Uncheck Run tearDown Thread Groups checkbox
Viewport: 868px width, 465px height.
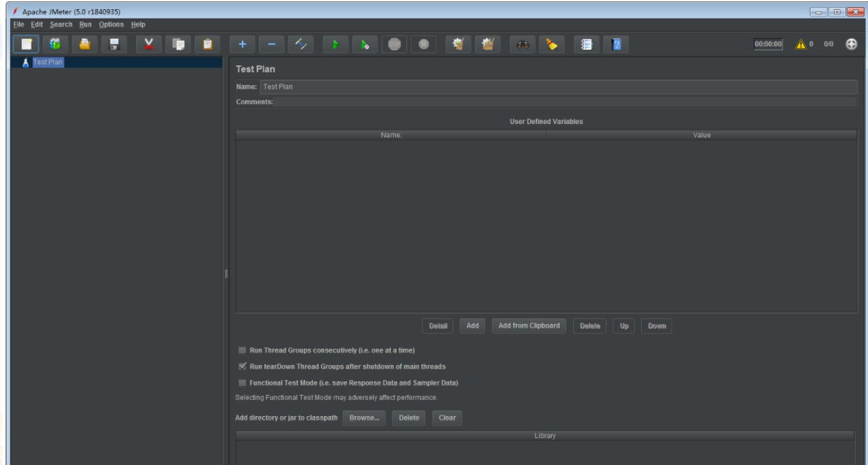243,366
